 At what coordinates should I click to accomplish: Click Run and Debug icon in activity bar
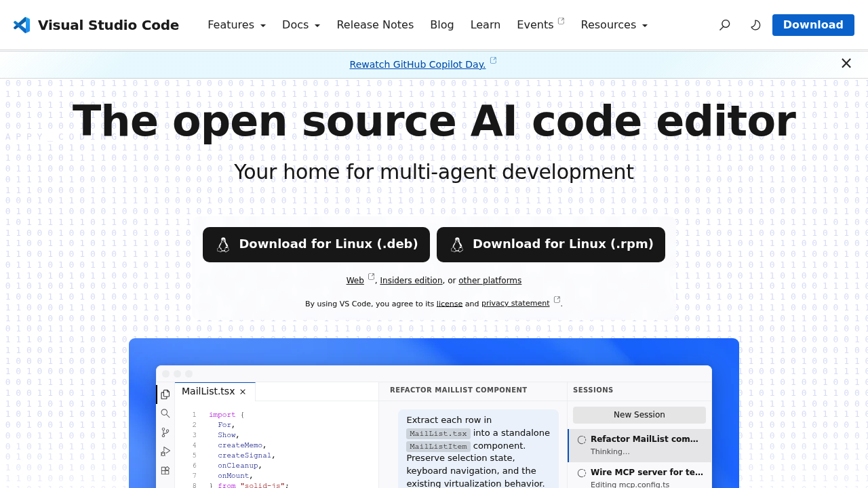pyautogui.click(x=165, y=451)
